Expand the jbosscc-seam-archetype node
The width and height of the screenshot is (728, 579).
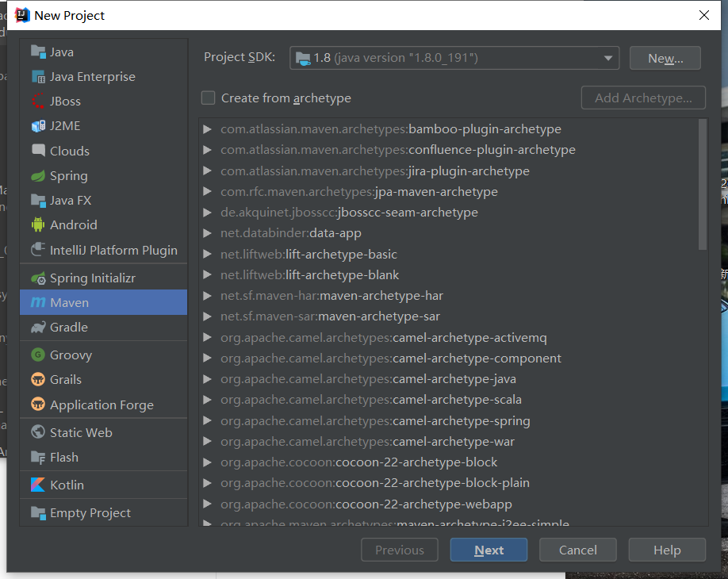pos(208,213)
